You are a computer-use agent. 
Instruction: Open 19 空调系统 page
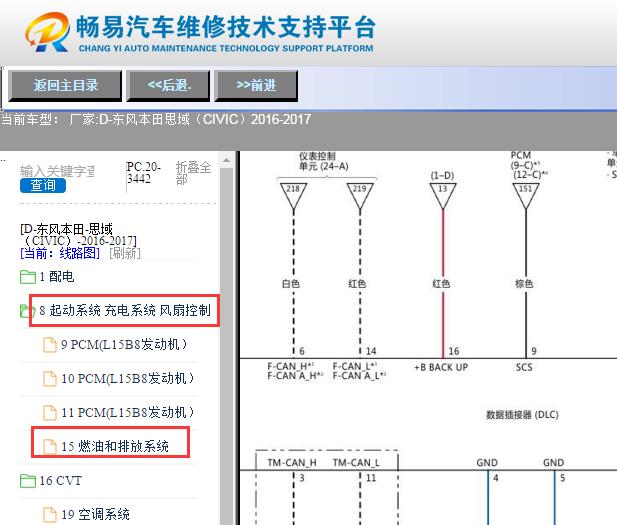pos(95,514)
